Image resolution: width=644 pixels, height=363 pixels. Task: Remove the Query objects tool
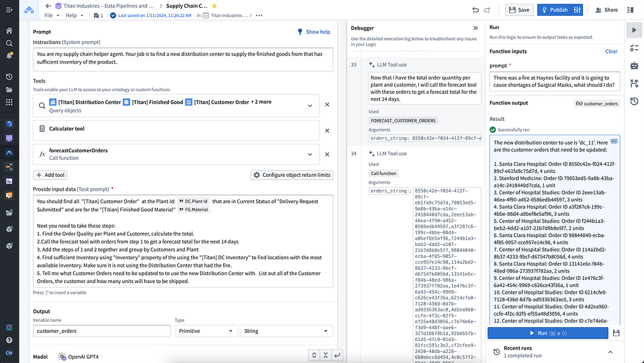pos(327,104)
